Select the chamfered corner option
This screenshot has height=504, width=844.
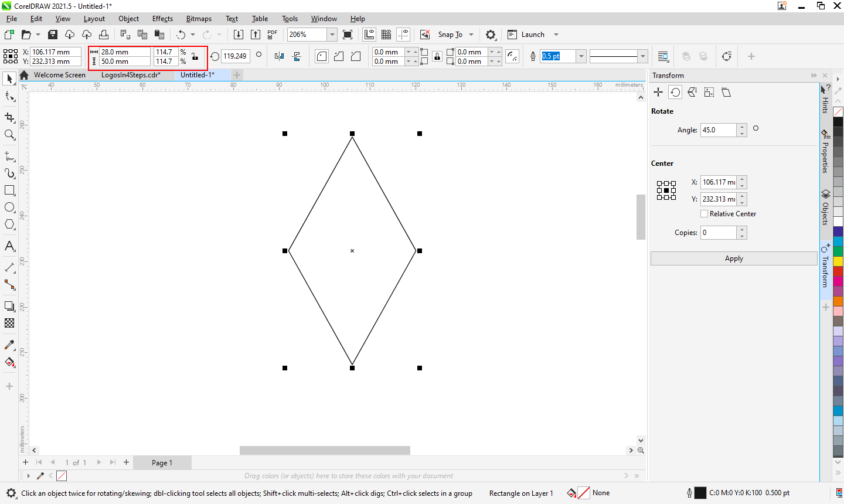pos(356,56)
